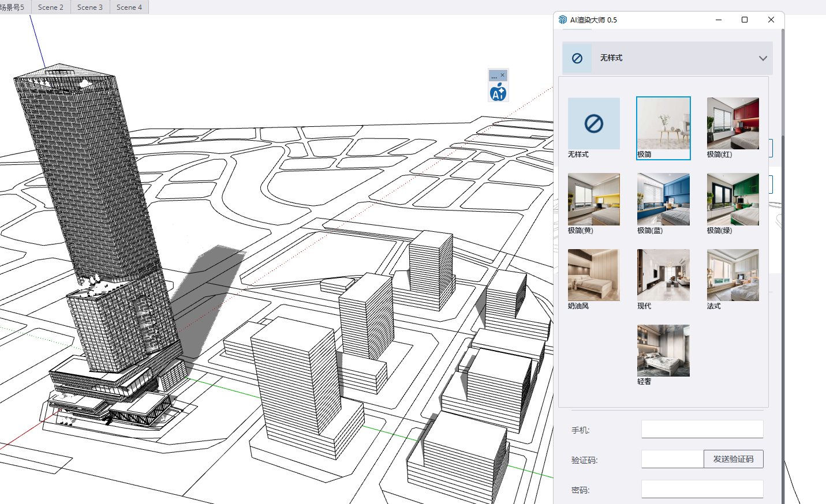Select the 现代 modern style thumbnail

(x=663, y=275)
